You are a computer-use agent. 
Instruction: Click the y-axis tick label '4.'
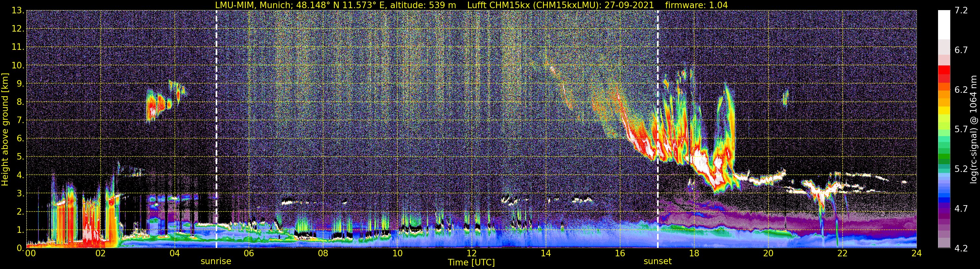point(20,175)
